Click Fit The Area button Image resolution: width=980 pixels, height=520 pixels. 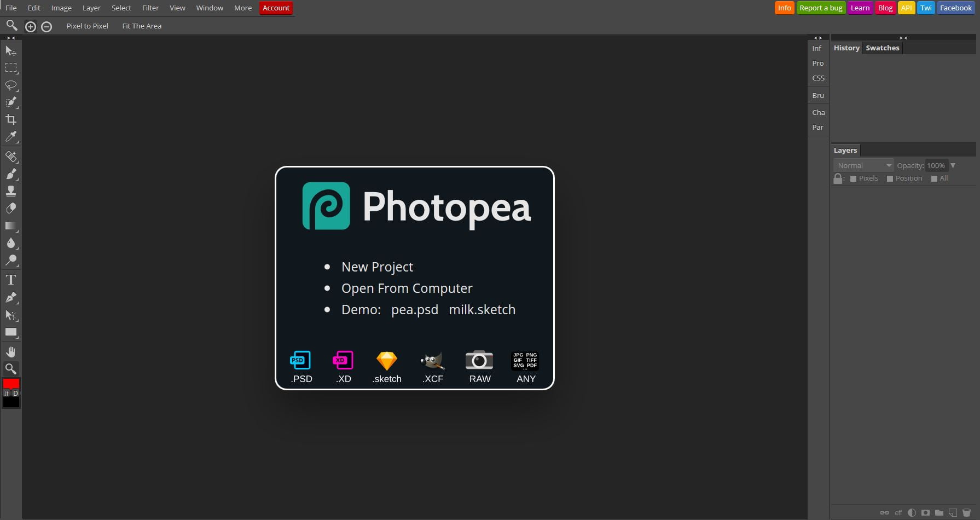coord(142,26)
